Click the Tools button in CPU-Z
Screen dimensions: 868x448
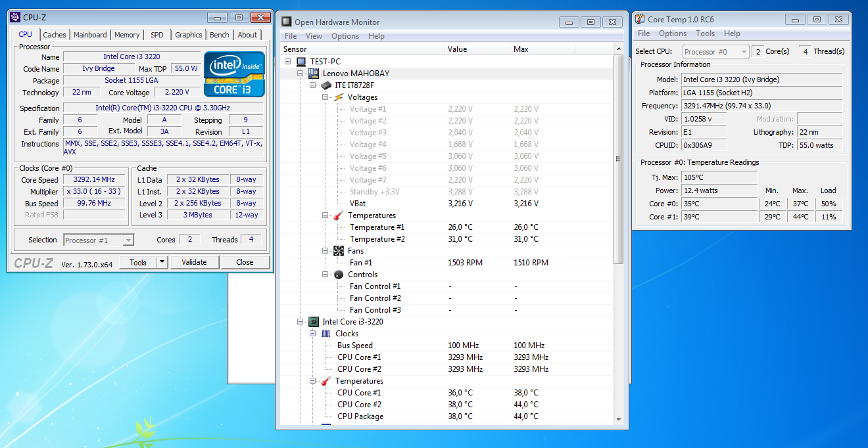point(138,262)
